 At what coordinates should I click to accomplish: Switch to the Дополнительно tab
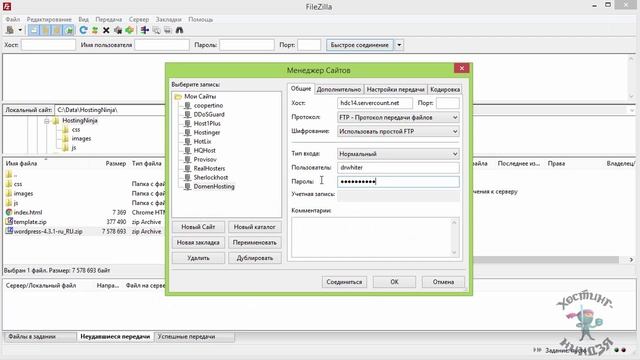pos(339,89)
